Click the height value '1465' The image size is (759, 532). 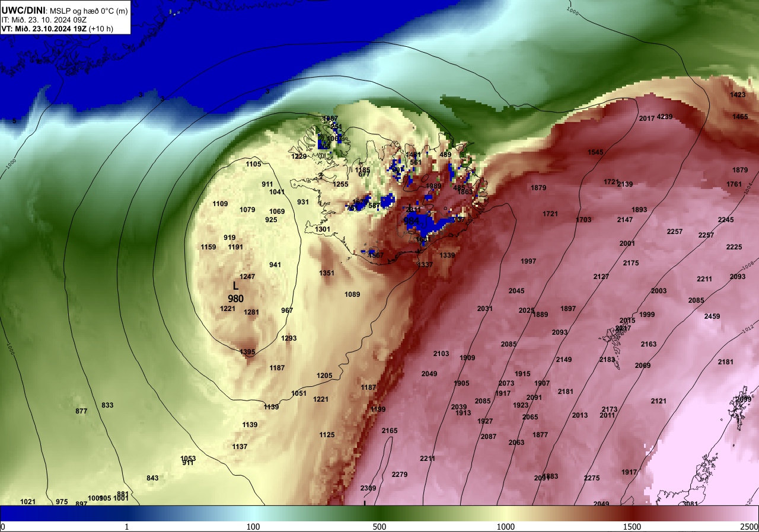[740, 117]
